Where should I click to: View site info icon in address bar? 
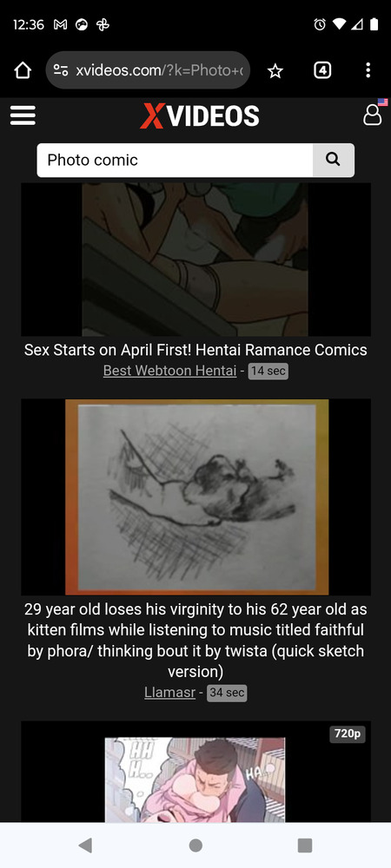pos(60,70)
